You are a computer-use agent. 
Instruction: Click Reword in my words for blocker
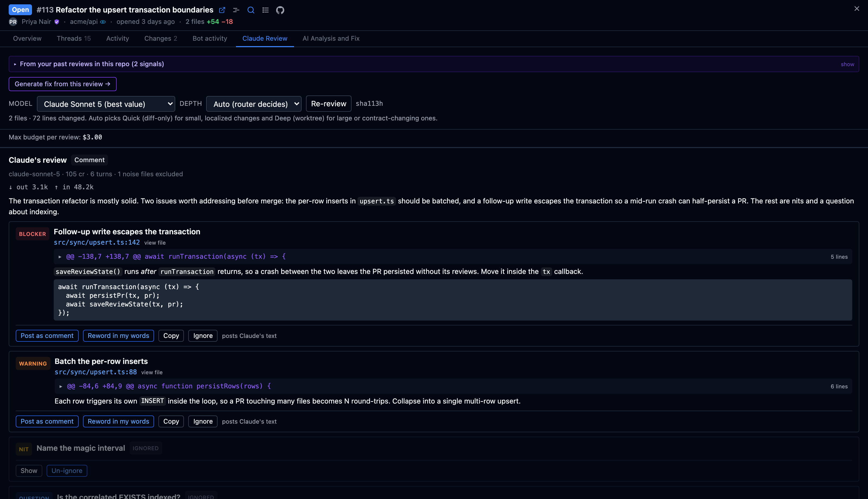tap(118, 336)
